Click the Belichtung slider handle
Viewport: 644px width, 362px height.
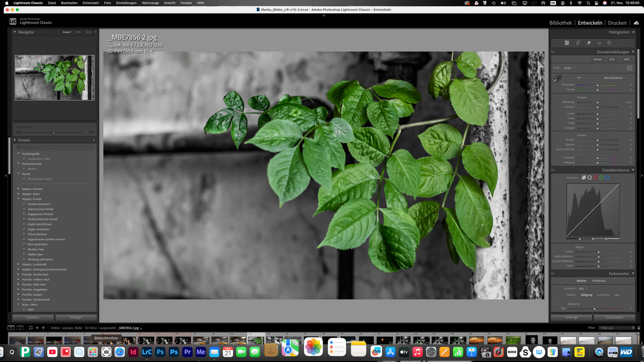(597, 103)
